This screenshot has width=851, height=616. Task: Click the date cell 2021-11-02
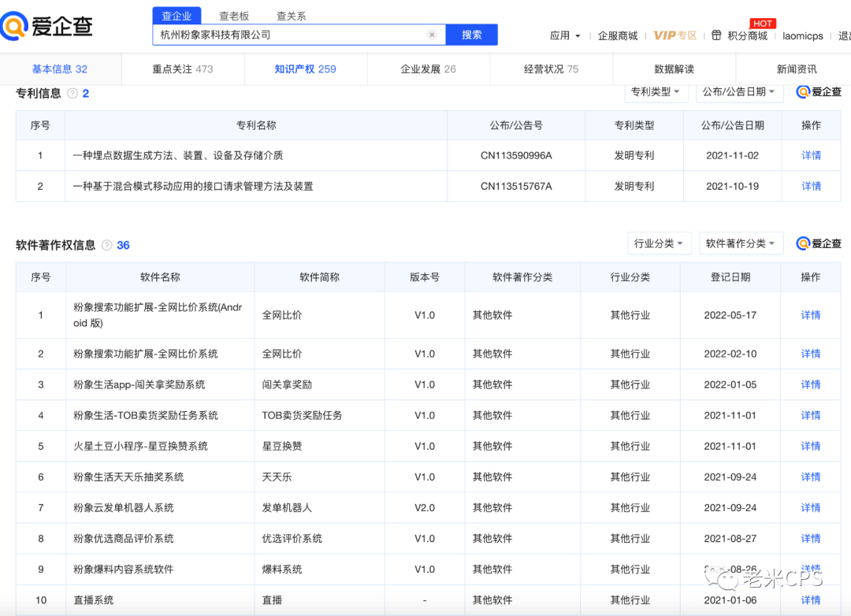coord(732,156)
